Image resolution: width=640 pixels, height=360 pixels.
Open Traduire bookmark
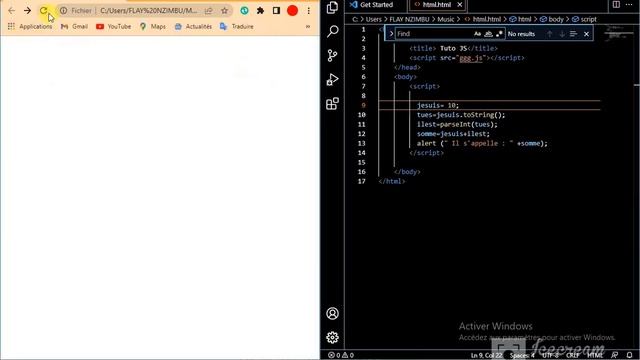point(237,27)
